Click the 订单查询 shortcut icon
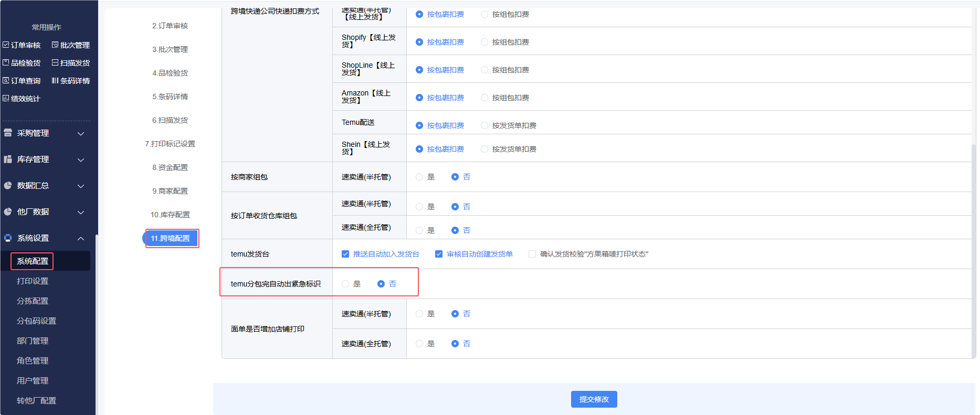 pyautogui.click(x=6, y=81)
